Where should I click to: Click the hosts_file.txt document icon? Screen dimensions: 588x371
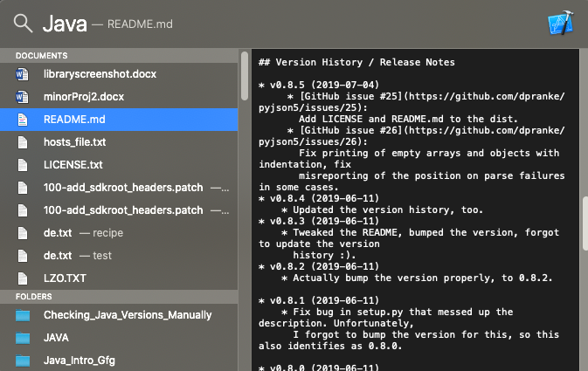(23, 142)
